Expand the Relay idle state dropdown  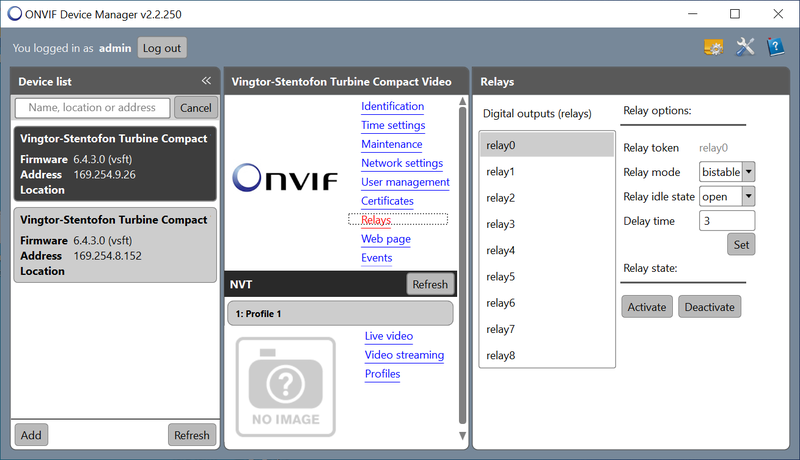click(749, 197)
